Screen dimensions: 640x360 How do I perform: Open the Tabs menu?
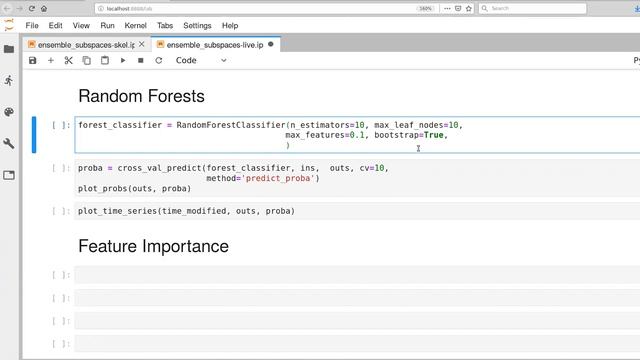(165, 25)
